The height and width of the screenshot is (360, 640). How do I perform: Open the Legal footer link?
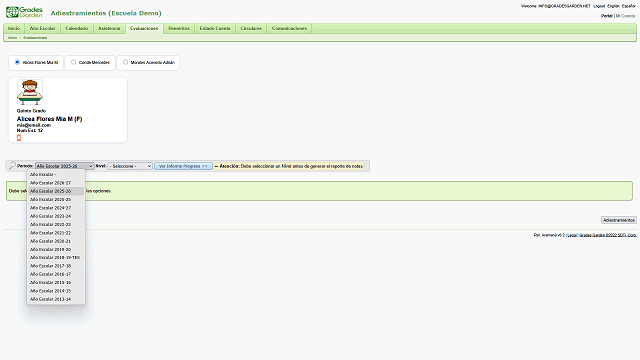pyautogui.click(x=572, y=235)
